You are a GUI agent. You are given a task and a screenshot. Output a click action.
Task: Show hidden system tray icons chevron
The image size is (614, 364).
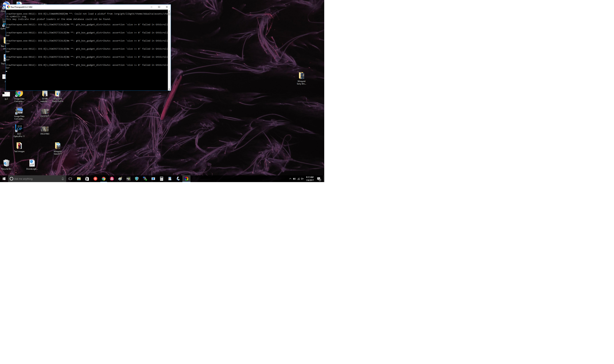point(290,179)
